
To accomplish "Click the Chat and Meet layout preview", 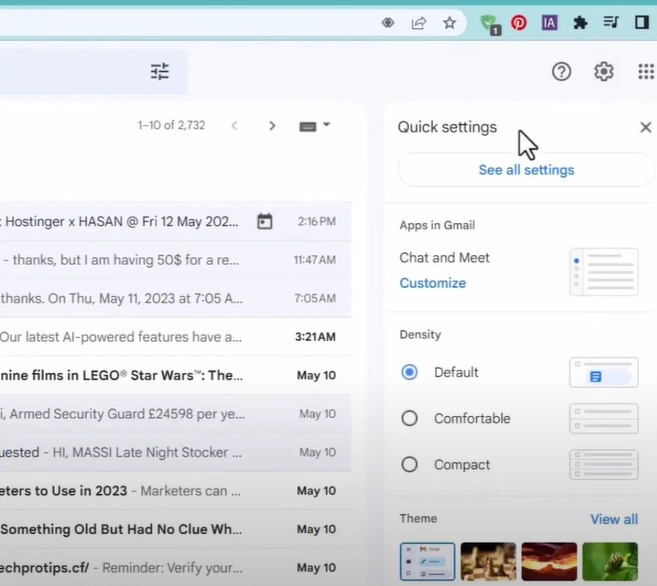I will tap(604, 272).
